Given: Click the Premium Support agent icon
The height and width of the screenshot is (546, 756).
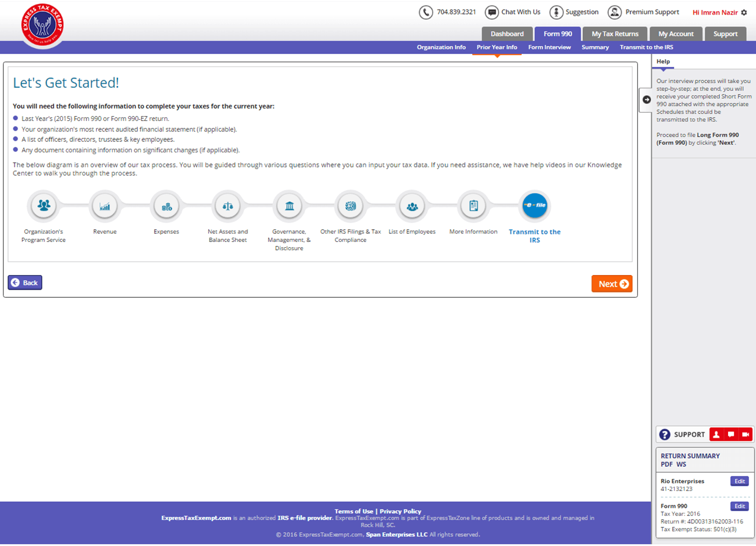Looking at the screenshot, I should tap(615, 12).
